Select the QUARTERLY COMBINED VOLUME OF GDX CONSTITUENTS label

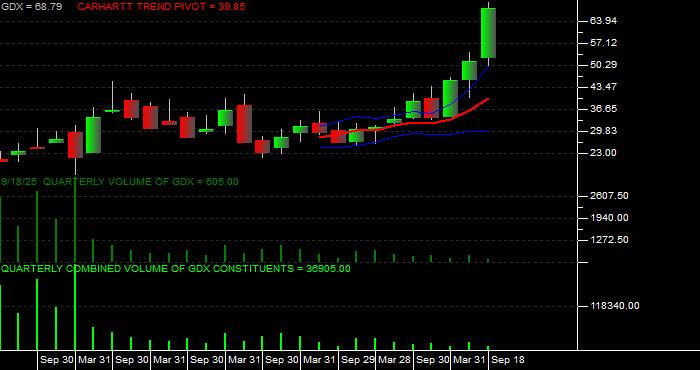[x=175, y=269]
